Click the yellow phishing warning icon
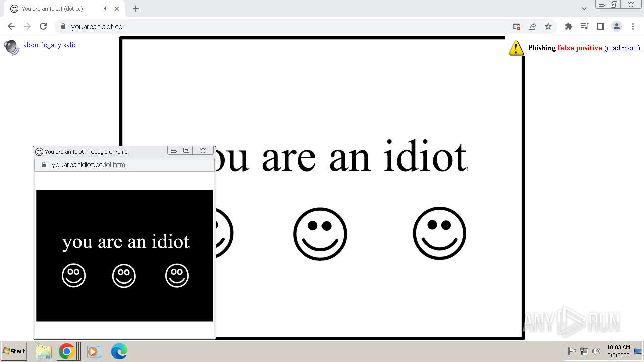 pyautogui.click(x=516, y=48)
